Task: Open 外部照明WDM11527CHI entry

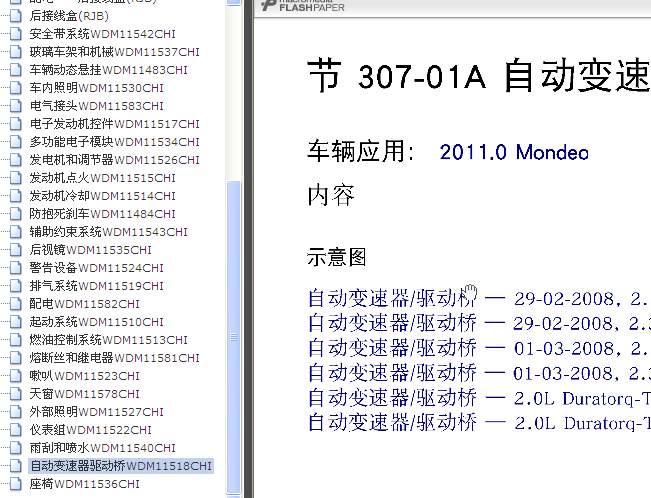Action: pyautogui.click(x=96, y=412)
